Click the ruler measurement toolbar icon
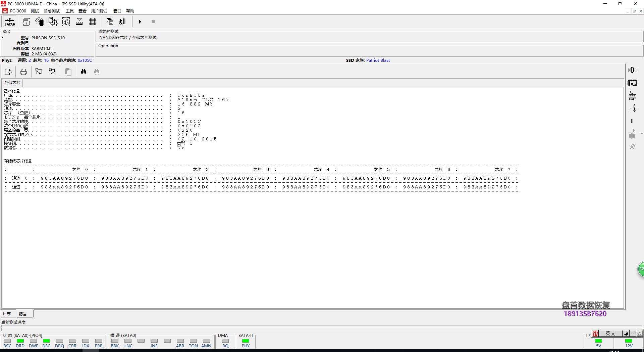The image size is (644, 352). [x=79, y=22]
